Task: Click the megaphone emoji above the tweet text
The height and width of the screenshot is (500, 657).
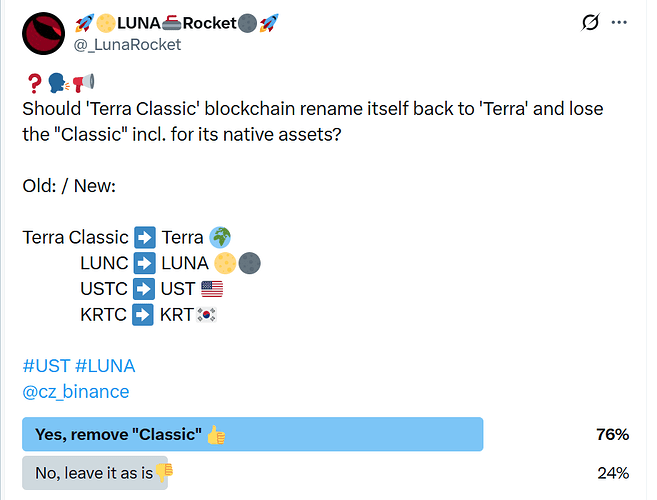Action: 83,82
